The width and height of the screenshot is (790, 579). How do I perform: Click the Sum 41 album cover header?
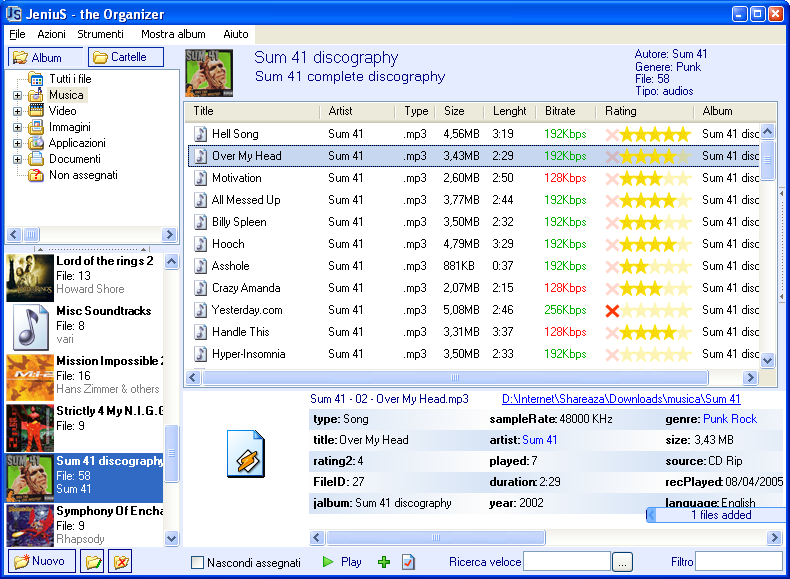coord(209,73)
